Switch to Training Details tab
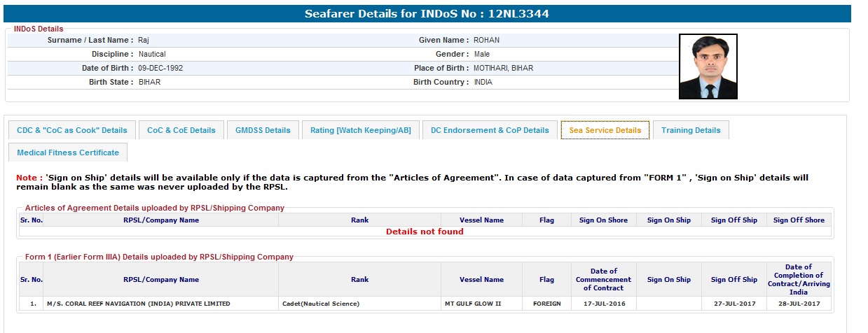Screen dimensions: 868x333 (691, 130)
